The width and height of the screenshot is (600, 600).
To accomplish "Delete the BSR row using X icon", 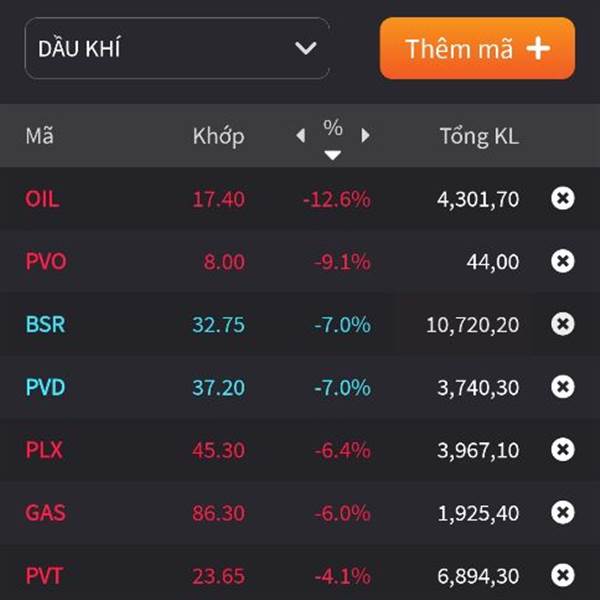I will pyautogui.click(x=563, y=324).
